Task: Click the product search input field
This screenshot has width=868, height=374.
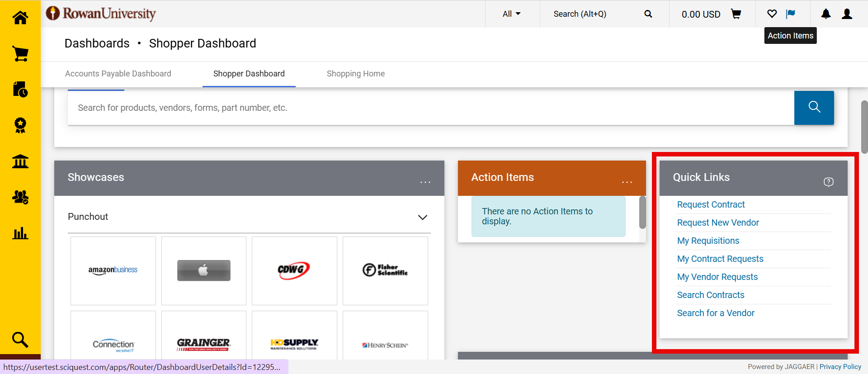Action: point(429,108)
